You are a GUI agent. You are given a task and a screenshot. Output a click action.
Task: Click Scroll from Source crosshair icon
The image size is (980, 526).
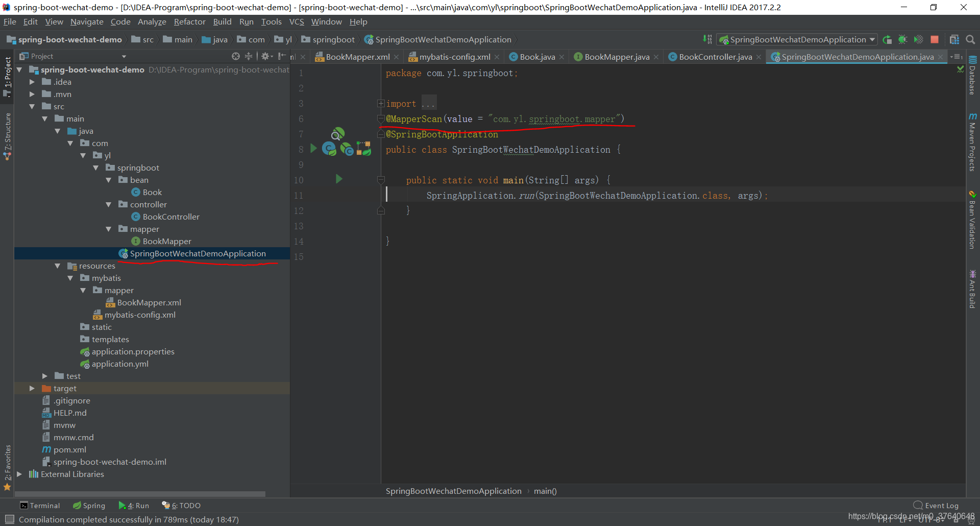coord(235,56)
